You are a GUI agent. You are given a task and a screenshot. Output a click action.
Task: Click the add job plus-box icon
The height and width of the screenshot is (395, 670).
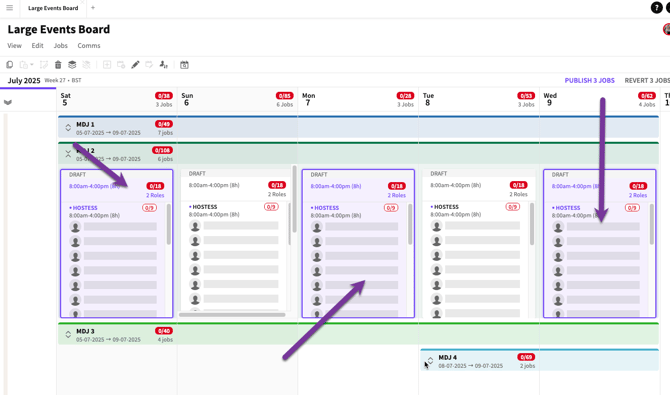tap(107, 65)
